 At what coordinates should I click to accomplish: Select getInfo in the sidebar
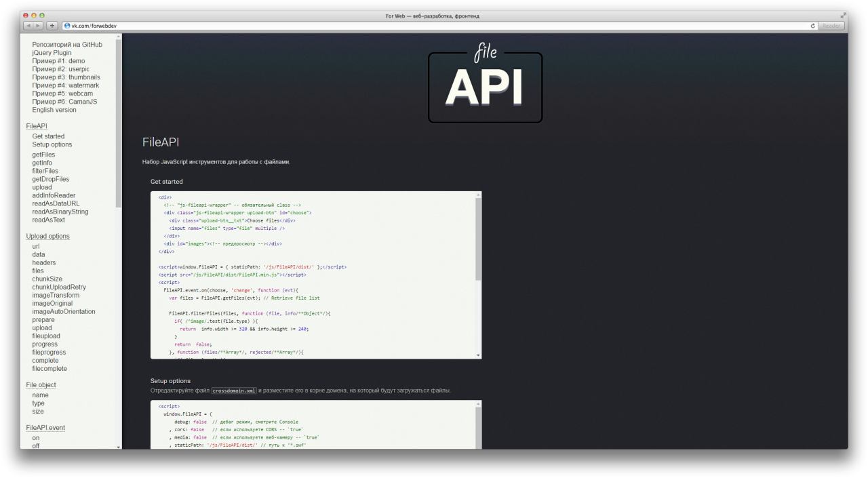[x=42, y=163]
